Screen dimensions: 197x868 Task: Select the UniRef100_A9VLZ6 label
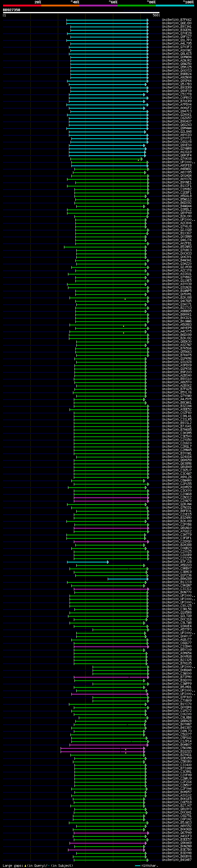pos(177,477)
